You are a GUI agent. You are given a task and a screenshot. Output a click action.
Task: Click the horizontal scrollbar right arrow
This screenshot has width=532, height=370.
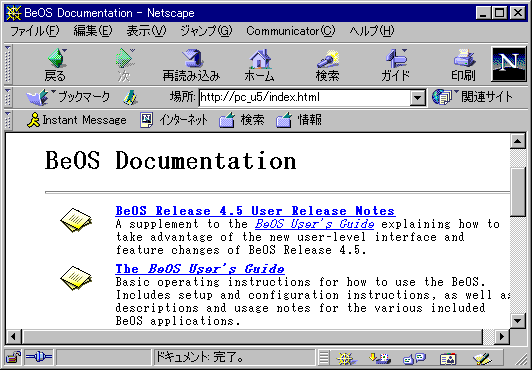[x=502, y=337]
